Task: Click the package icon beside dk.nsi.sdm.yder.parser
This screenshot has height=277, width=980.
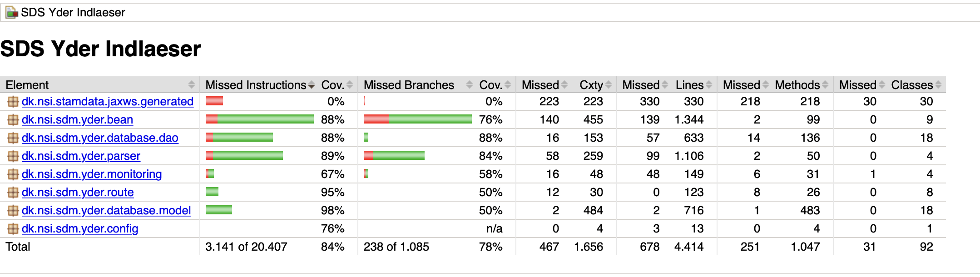Action: tap(13, 156)
